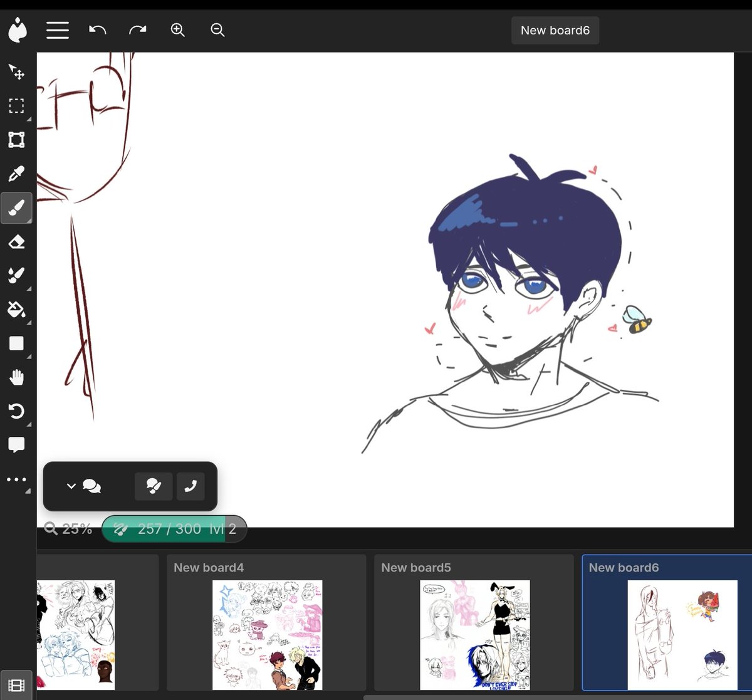This screenshot has height=700, width=752.
Task: Open the hamburger main menu
Action: pos(58,30)
